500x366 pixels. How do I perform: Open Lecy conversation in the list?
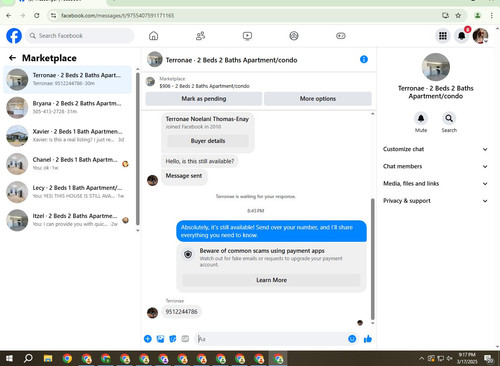pos(67,192)
